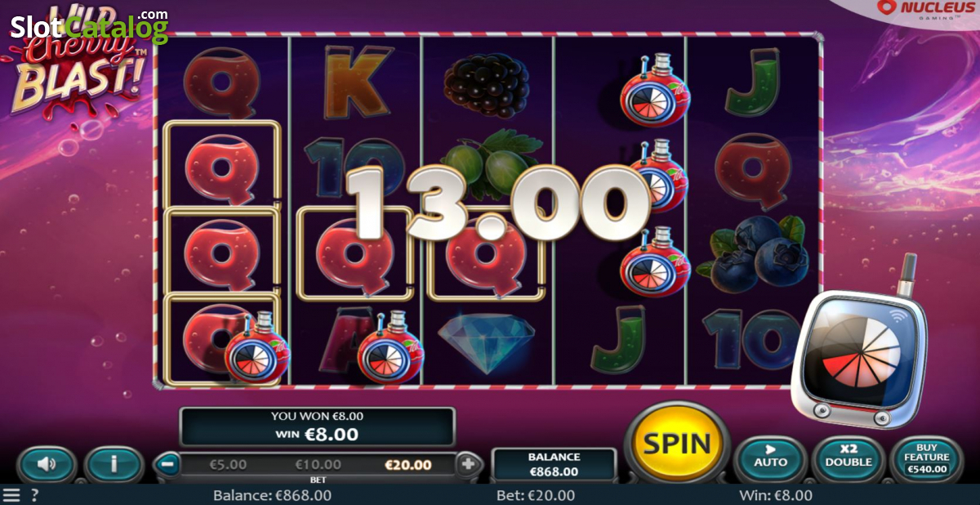Image resolution: width=980 pixels, height=505 pixels.
Task: Select the €5.00 bet option
Action: tap(228, 464)
